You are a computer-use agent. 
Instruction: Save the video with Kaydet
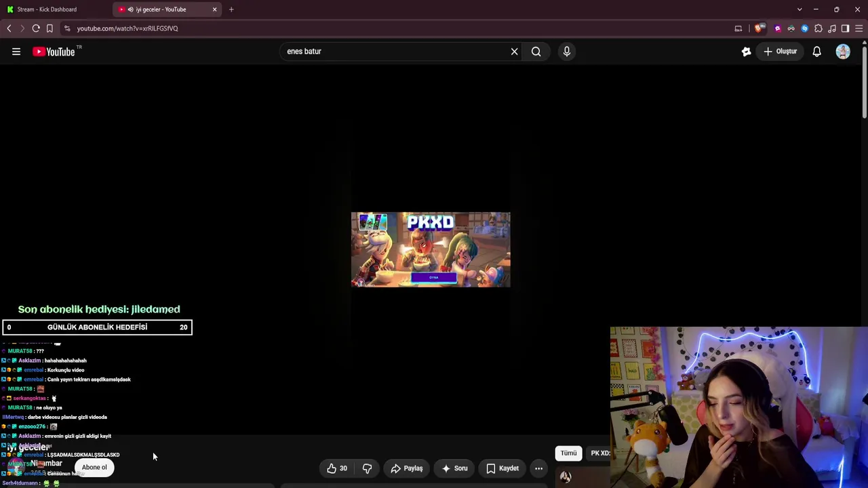502,468
